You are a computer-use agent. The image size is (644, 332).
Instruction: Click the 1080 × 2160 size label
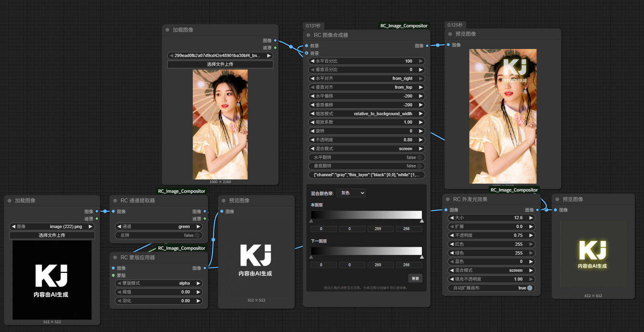(220, 182)
